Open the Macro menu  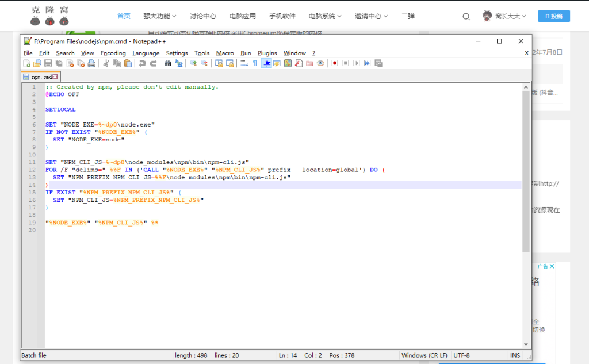225,53
